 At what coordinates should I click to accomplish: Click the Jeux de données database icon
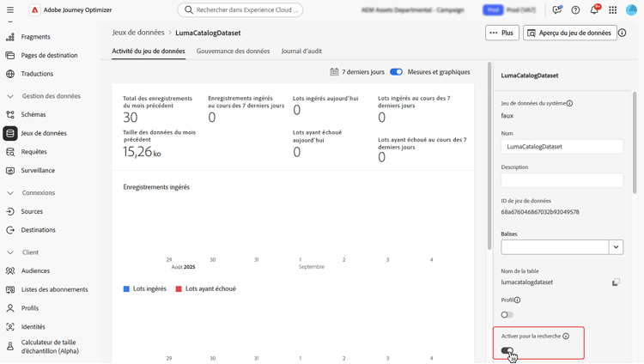(10, 133)
